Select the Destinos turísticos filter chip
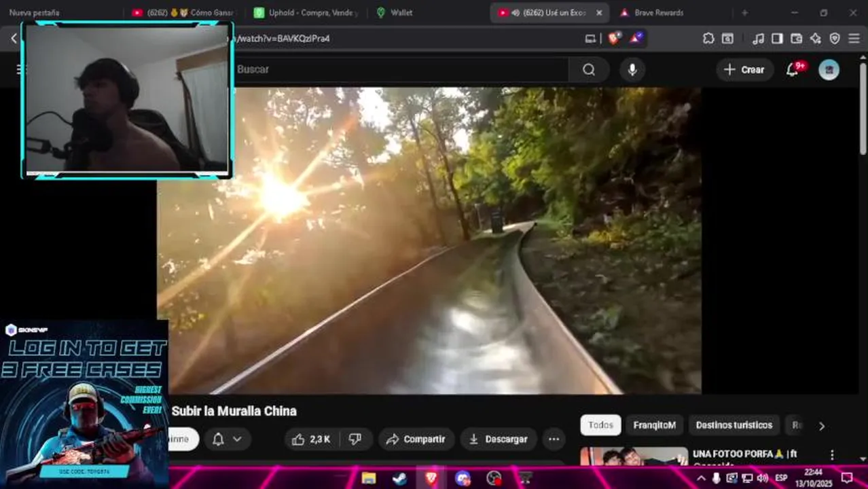The width and height of the screenshot is (868, 489). (x=734, y=425)
